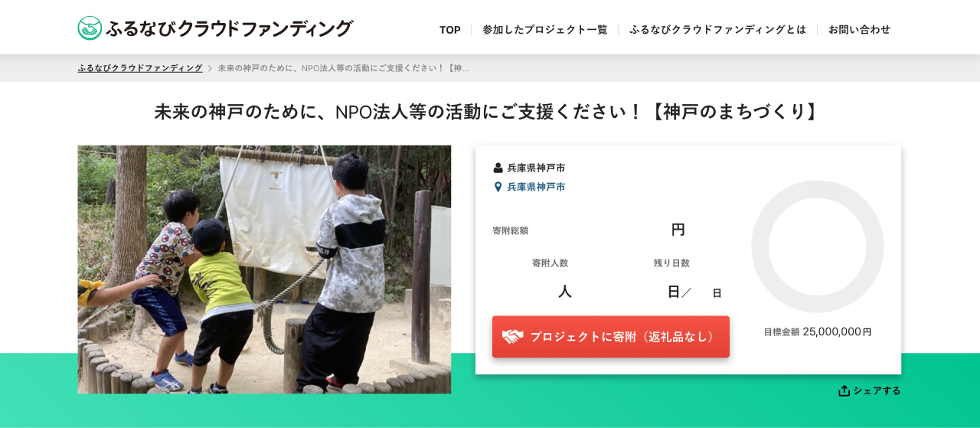
Task: Click the map pin location icon
Action: click(498, 187)
